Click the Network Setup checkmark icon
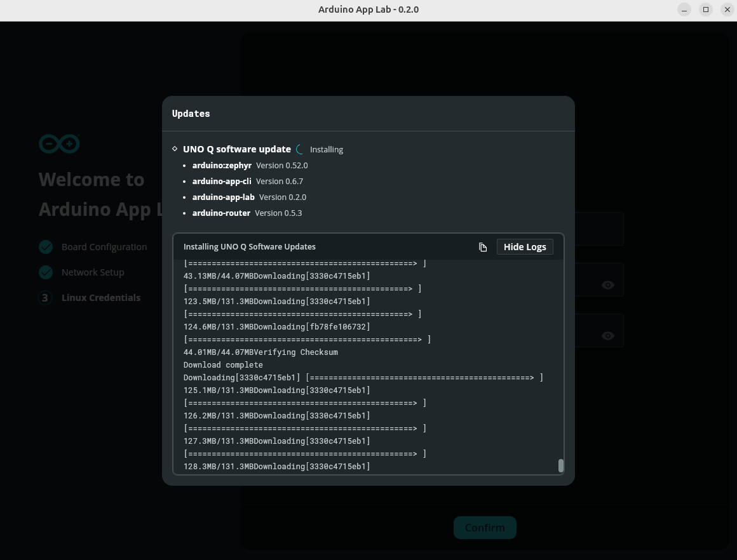 [x=46, y=272]
